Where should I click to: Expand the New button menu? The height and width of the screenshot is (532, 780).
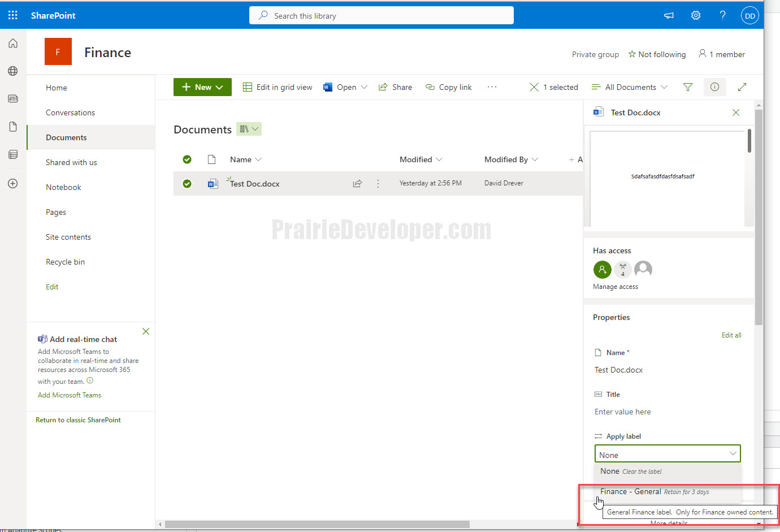tap(202, 87)
